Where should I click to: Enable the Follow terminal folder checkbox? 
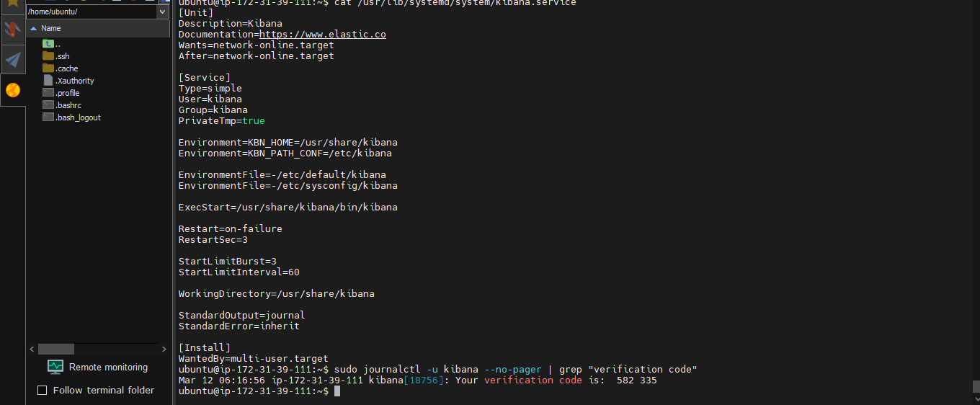coord(42,390)
